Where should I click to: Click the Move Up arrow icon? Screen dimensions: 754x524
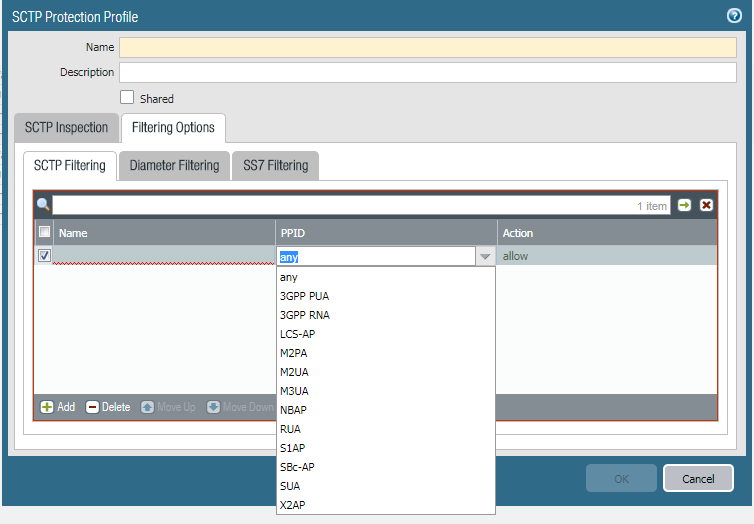pyautogui.click(x=148, y=407)
